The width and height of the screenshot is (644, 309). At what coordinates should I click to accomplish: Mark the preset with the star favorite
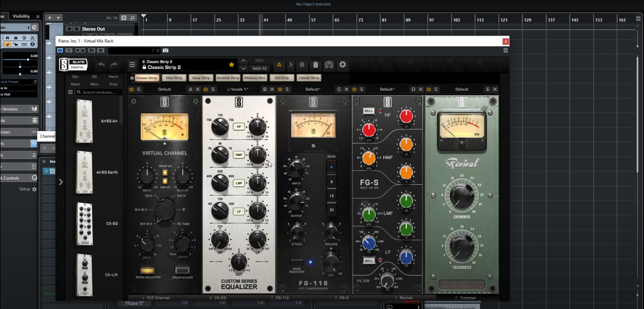tap(232, 65)
